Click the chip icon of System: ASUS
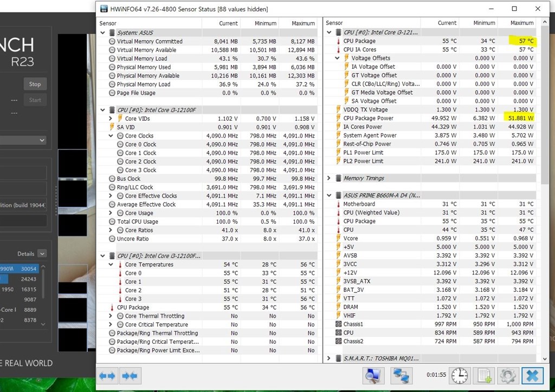Viewport: 555px width, 392px height. [112, 33]
